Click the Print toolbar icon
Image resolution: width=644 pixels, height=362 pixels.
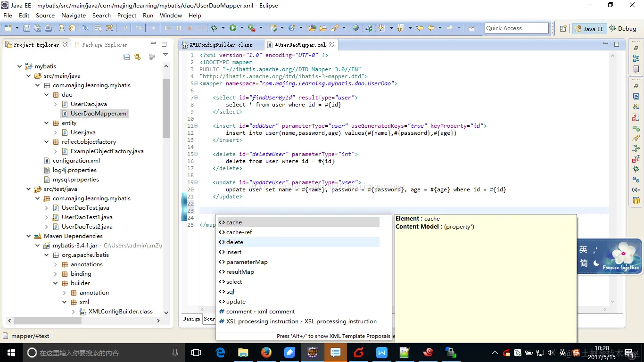click(x=48, y=28)
